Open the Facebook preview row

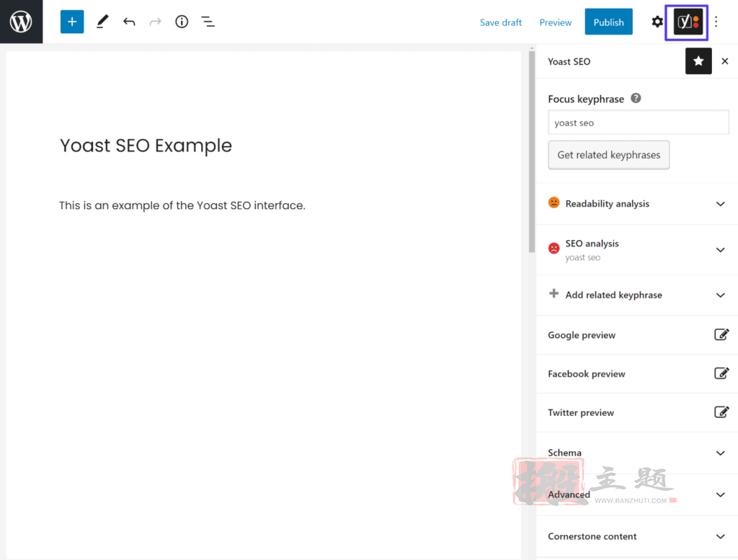pos(637,373)
